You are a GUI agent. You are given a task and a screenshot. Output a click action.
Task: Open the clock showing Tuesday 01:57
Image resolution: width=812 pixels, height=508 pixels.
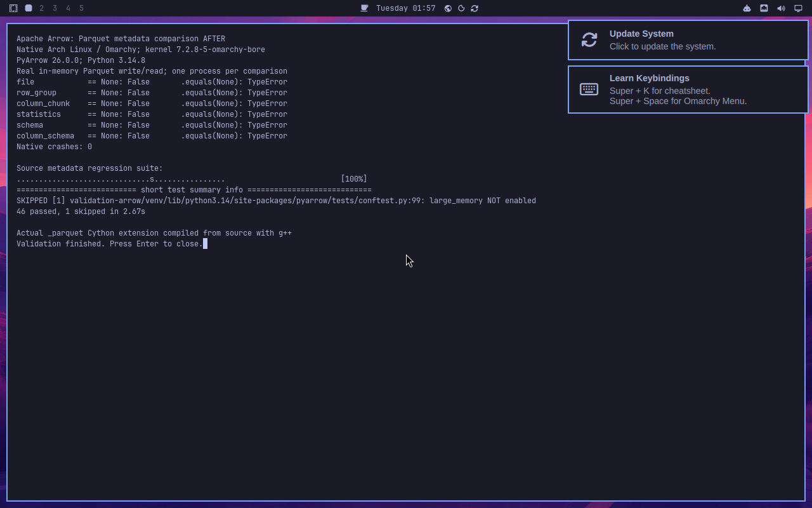click(406, 8)
